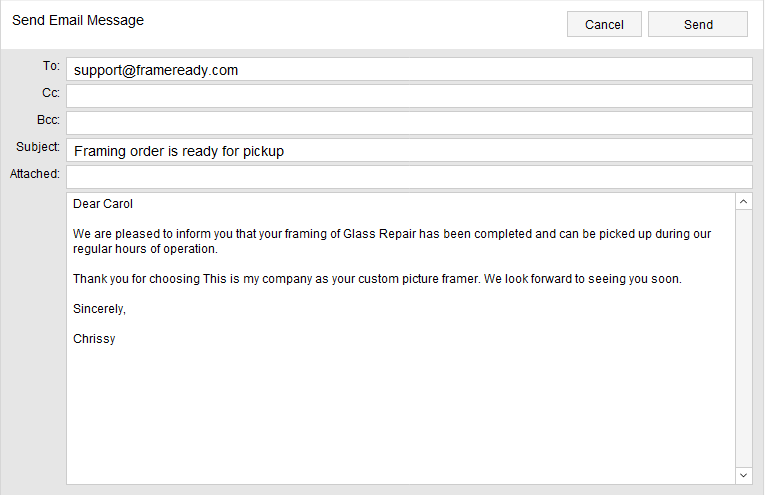
Task: Click into the Subject field
Action: click(x=409, y=150)
